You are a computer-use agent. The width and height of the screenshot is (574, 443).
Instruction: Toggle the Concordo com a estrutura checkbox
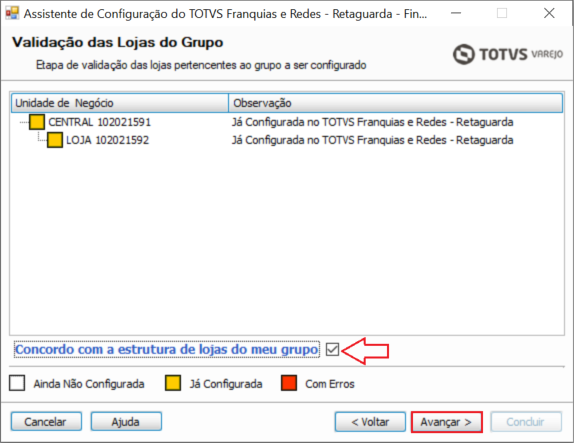tap(333, 349)
